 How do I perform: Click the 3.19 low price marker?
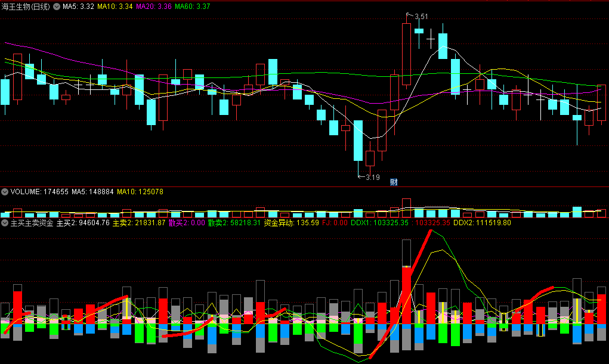click(372, 178)
